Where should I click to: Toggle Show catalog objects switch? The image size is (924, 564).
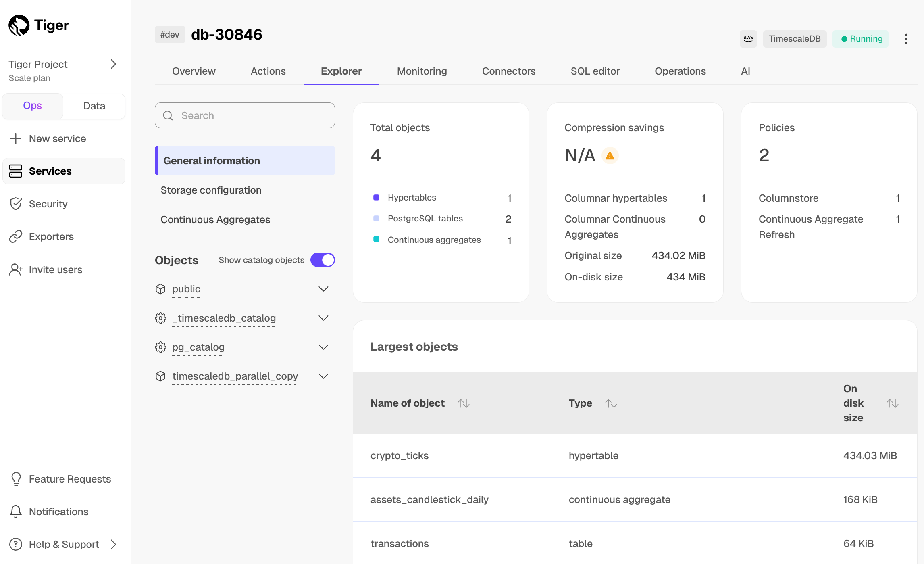pyautogui.click(x=323, y=260)
